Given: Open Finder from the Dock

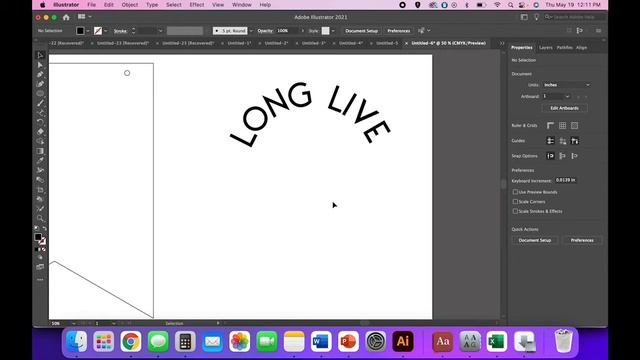Looking at the screenshot, I should tap(76, 341).
